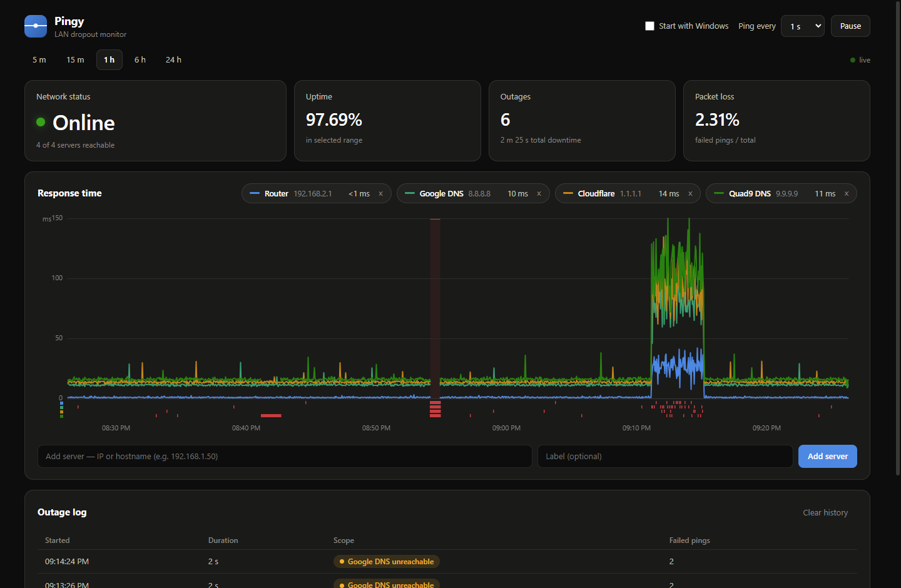The height and width of the screenshot is (588, 901).
Task: Click the Outage log heading
Action: click(62, 512)
